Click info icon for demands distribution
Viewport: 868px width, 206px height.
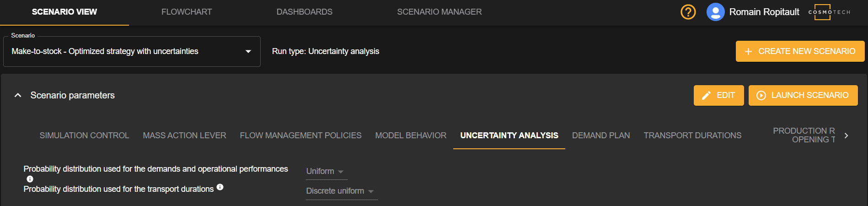coord(30,179)
